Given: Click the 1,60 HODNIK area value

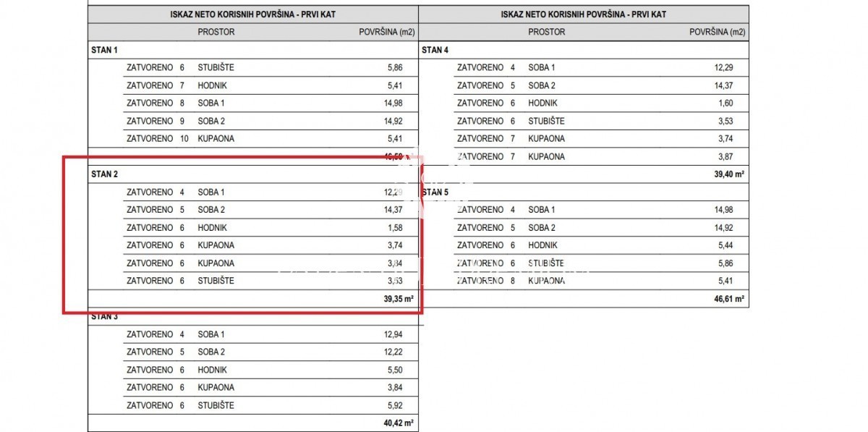Looking at the screenshot, I should click(725, 103).
